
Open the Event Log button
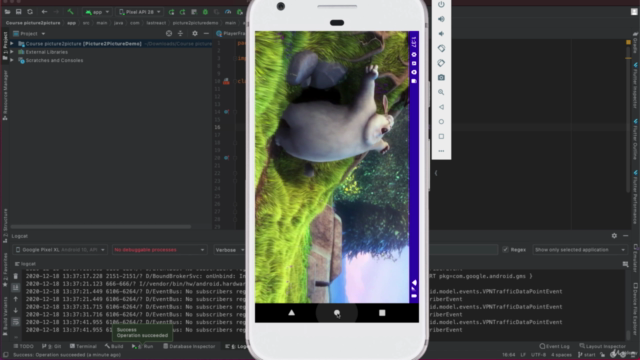(554, 346)
